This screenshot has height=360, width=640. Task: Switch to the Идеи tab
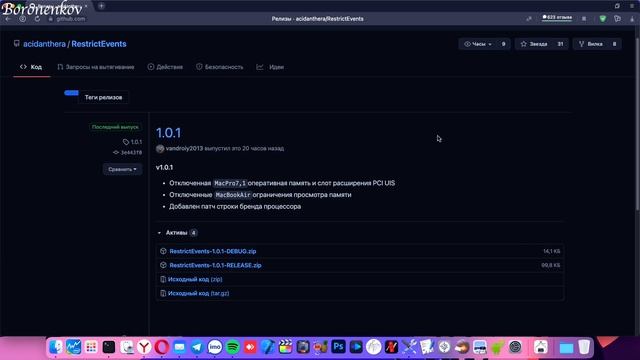270,67
